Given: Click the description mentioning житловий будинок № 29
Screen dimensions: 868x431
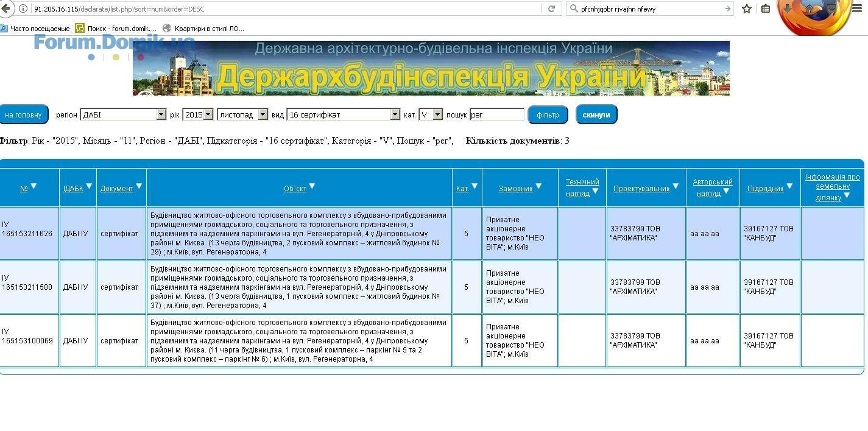Looking at the screenshot, I should pyautogui.click(x=299, y=234).
